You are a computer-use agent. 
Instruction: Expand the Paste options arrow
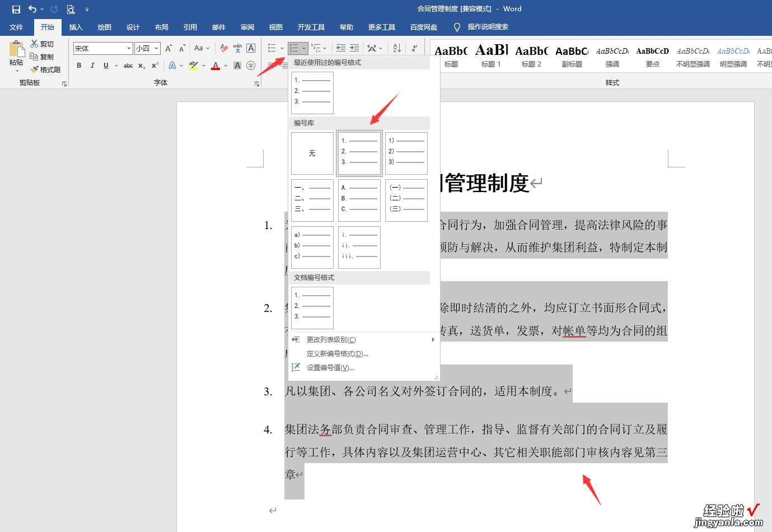(17, 71)
